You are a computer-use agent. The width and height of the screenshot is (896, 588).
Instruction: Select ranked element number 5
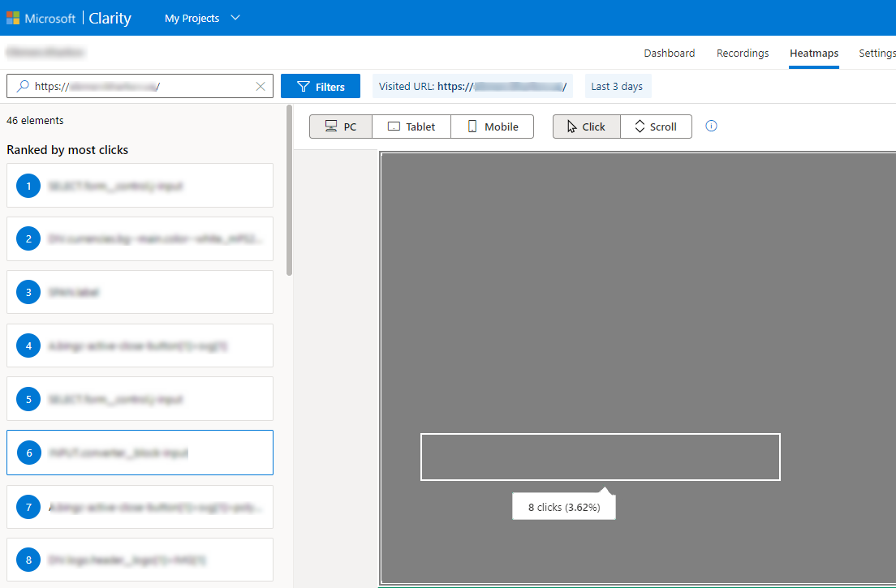(140, 399)
